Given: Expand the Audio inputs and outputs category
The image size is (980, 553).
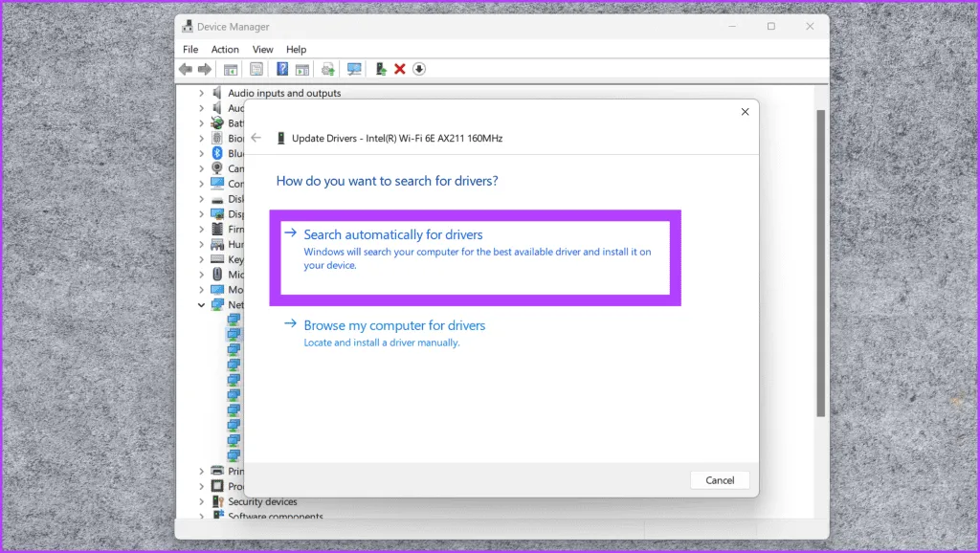Looking at the screenshot, I should pos(201,93).
